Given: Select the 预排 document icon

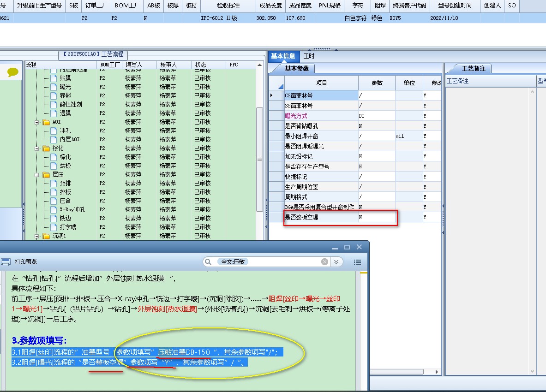Looking at the screenshot, I should (54, 183).
